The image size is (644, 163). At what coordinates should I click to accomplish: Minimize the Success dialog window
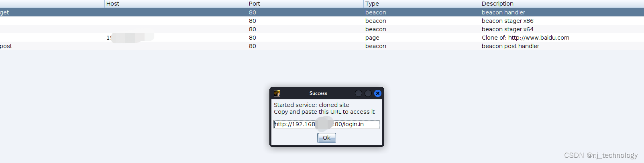tap(359, 93)
